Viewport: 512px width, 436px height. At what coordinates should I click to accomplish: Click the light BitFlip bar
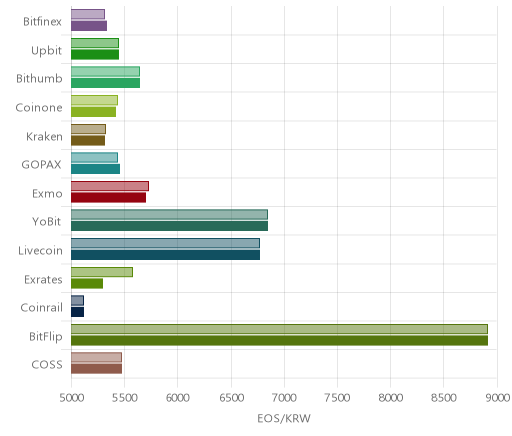coord(279,329)
